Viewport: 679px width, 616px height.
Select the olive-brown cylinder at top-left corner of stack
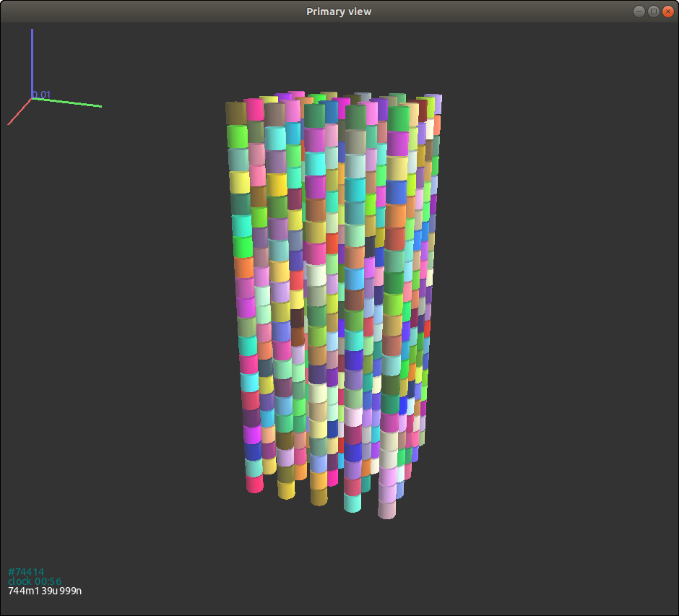point(235,113)
